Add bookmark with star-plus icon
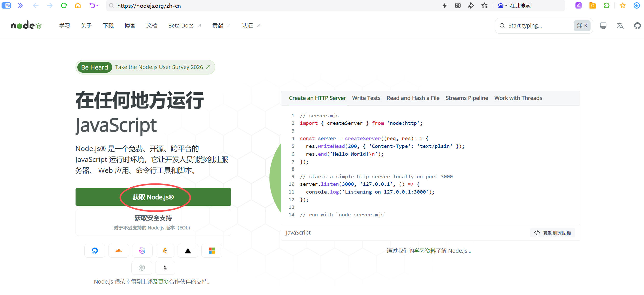Screen dimensions: 644x295 [x=485, y=5]
